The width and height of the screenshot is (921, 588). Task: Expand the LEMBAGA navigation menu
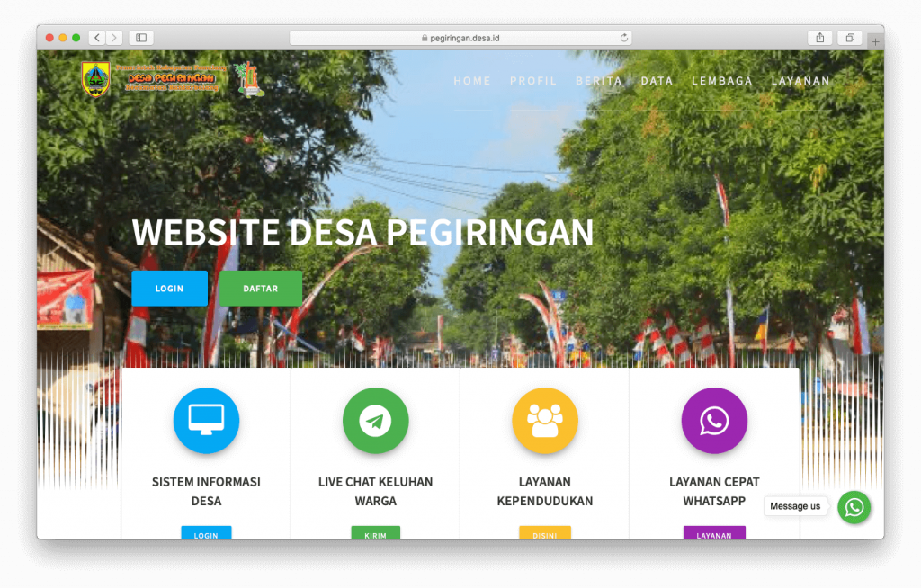722,81
